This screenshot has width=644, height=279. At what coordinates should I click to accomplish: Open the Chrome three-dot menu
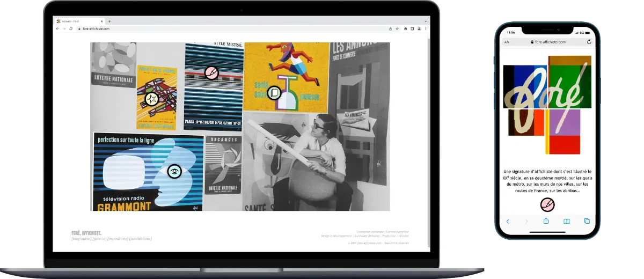tap(426, 28)
